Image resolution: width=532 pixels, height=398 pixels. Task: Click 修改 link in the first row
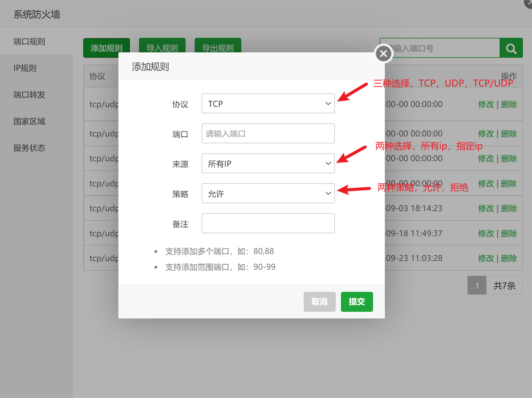[486, 104]
